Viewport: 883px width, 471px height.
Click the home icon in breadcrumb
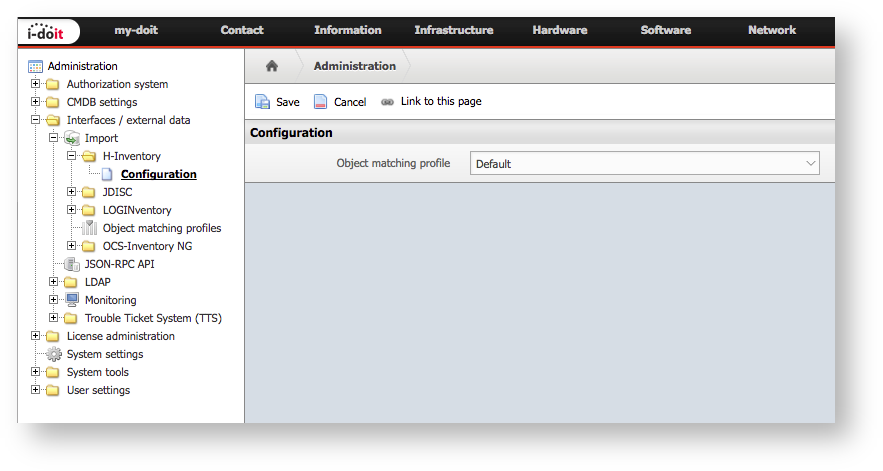coord(271,66)
